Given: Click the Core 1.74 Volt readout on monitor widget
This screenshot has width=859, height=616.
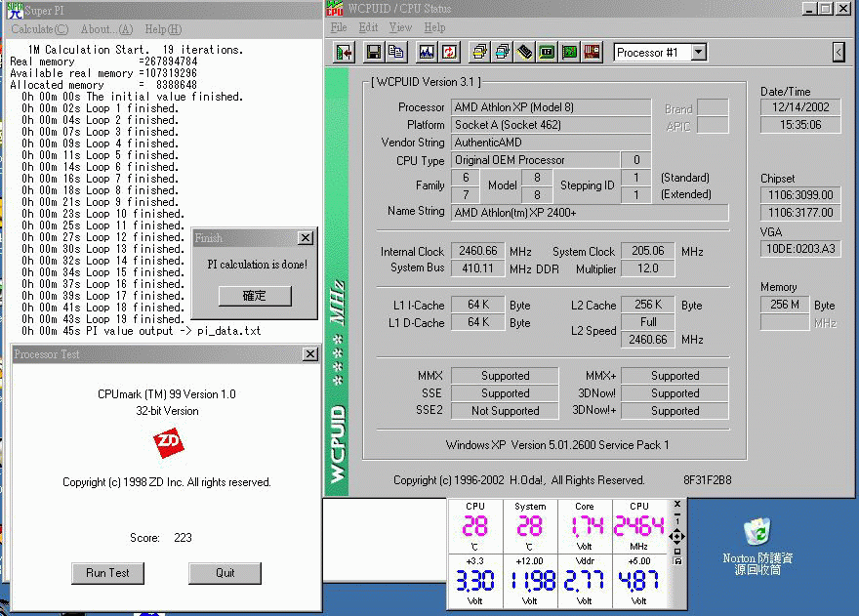Looking at the screenshot, I should 585,526.
